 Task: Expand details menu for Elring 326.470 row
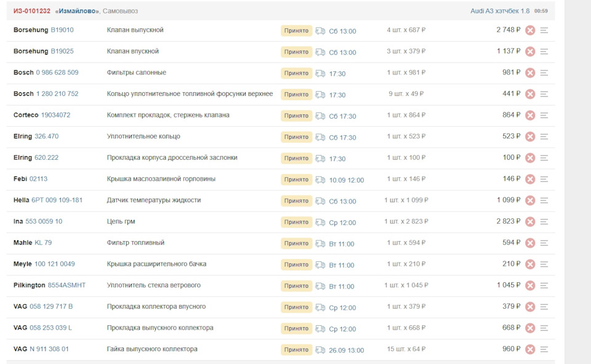click(544, 136)
